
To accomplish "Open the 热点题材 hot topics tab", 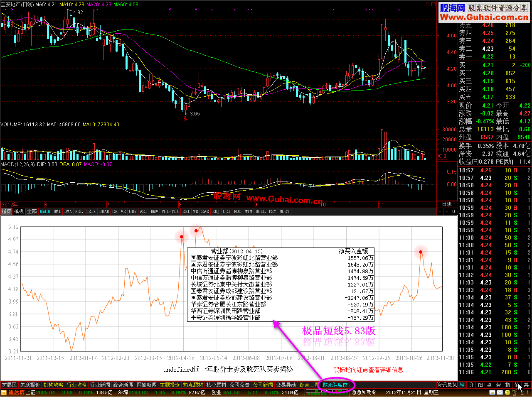I will pyautogui.click(x=193, y=385).
